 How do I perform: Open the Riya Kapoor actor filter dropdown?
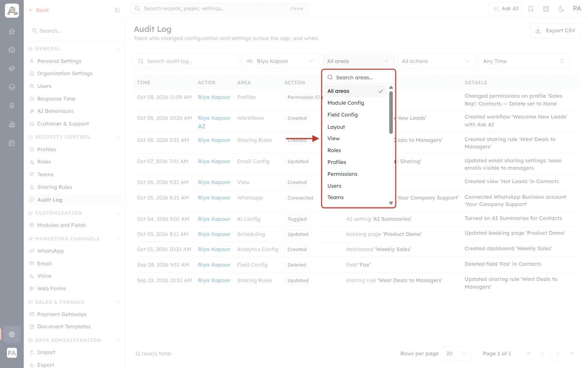point(280,61)
